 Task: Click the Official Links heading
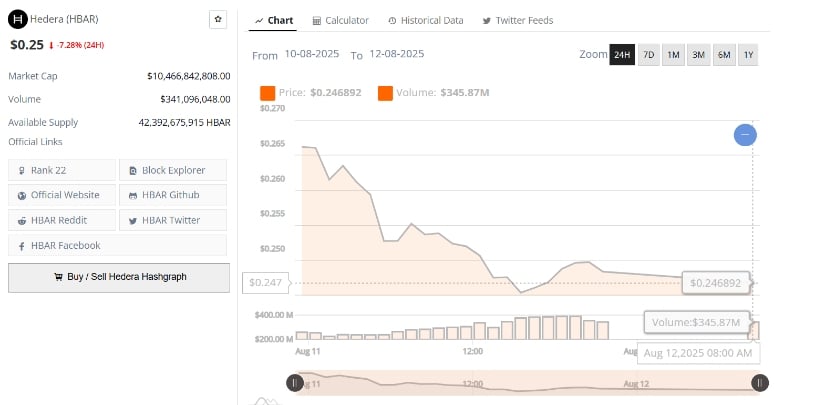(35, 142)
